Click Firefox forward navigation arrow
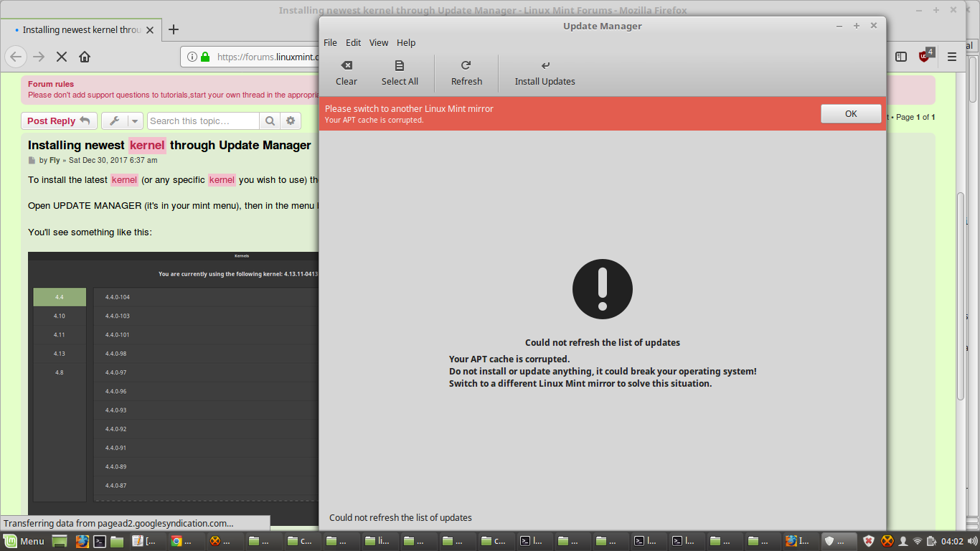 (x=39, y=57)
